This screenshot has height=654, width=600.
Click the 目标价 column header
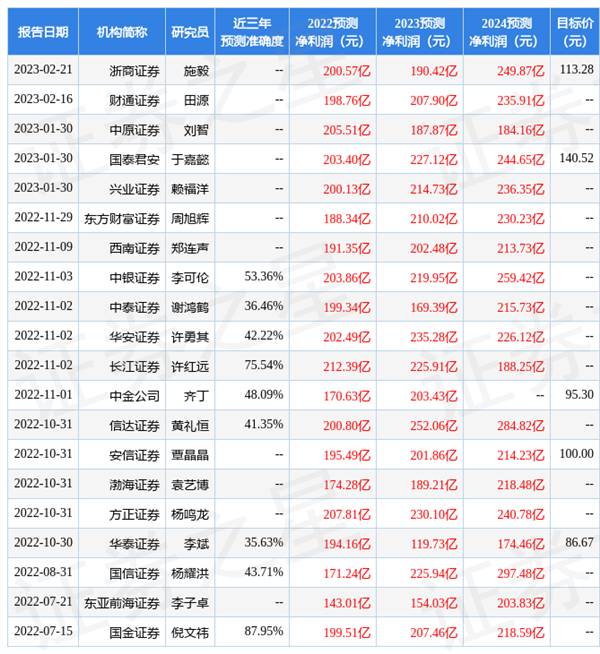[x=575, y=32]
